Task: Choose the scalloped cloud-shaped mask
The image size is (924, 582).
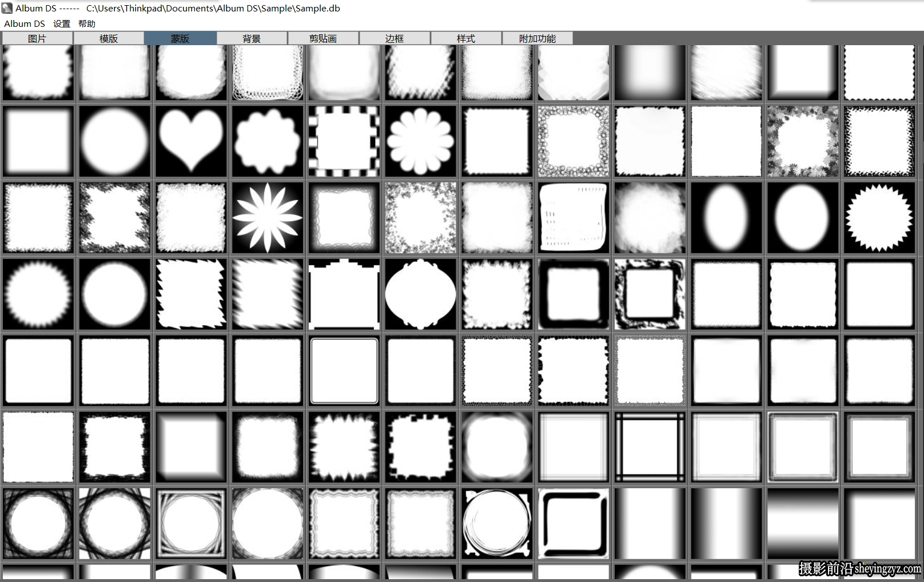Action: pos(268,141)
